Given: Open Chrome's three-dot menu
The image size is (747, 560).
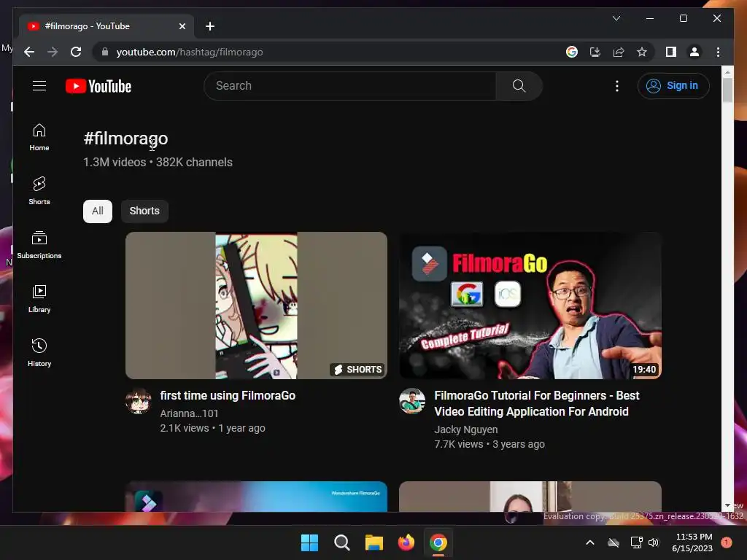Looking at the screenshot, I should coord(718,52).
